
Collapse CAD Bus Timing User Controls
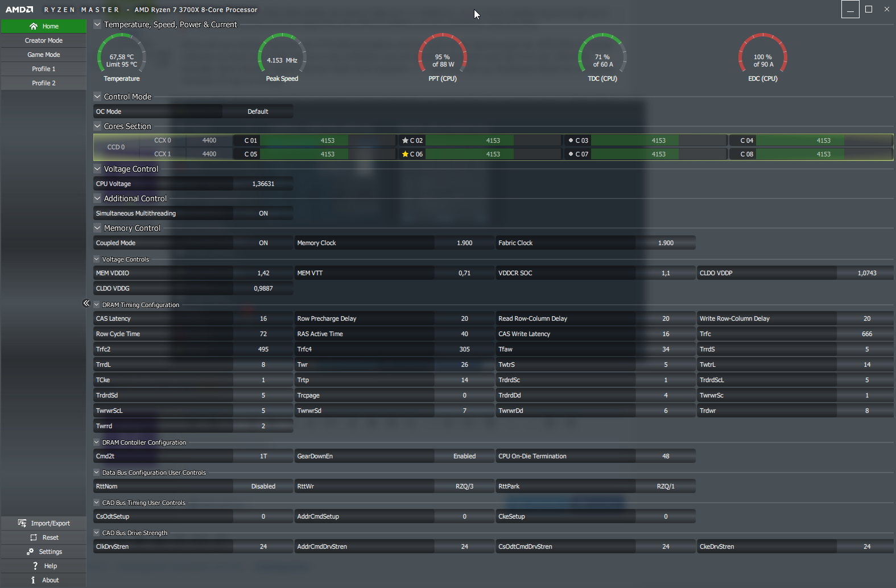pos(97,503)
